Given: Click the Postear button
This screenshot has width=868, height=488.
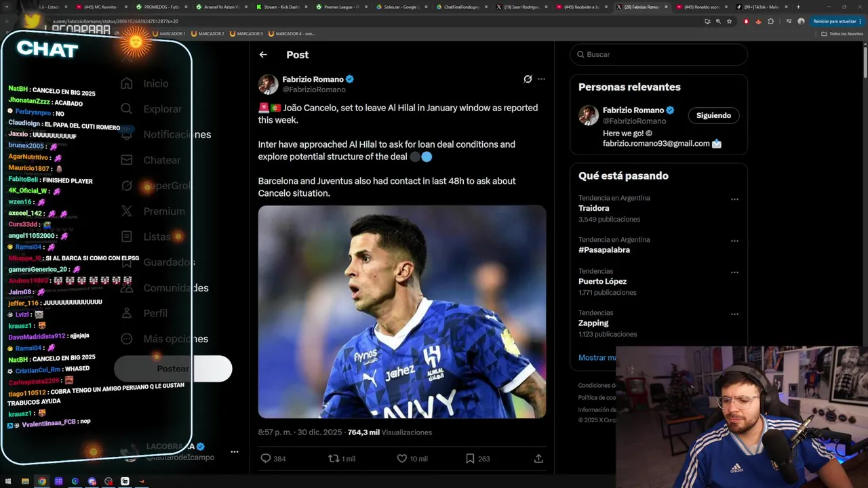Looking at the screenshot, I should pos(173,369).
